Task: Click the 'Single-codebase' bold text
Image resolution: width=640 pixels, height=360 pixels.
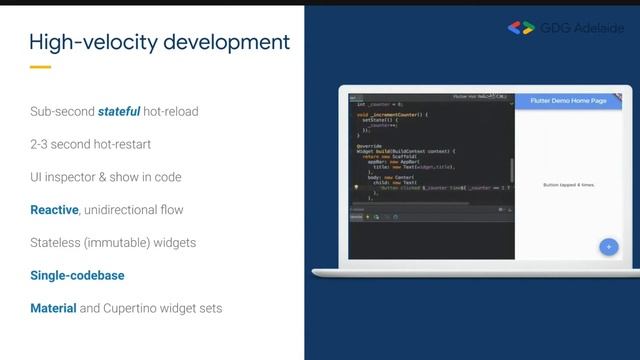Action: [x=77, y=276]
